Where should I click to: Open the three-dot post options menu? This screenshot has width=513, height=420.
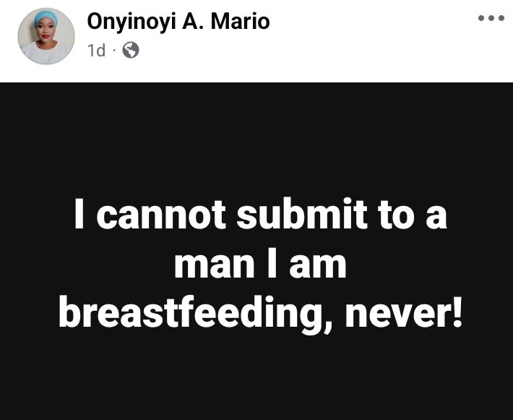tap(491, 18)
